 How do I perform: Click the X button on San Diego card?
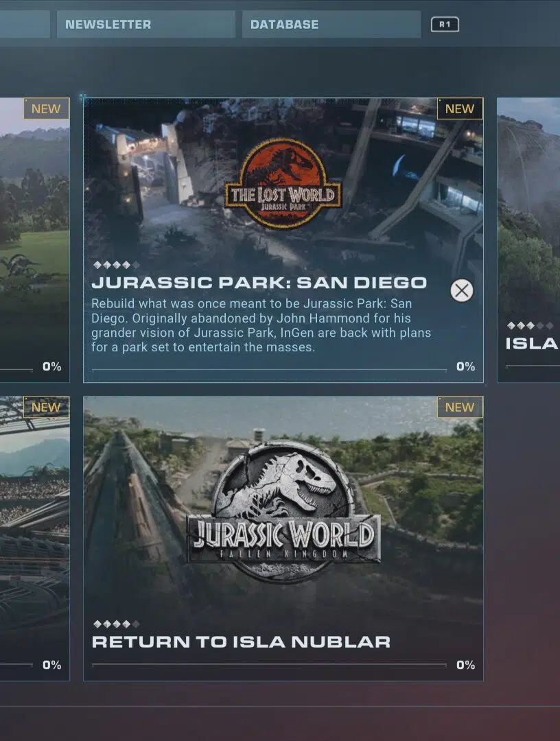tap(462, 290)
